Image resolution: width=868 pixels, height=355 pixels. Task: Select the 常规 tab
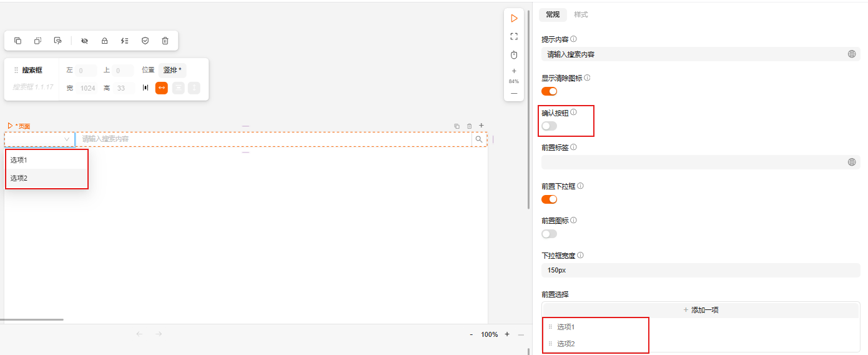click(x=553, y=15)
